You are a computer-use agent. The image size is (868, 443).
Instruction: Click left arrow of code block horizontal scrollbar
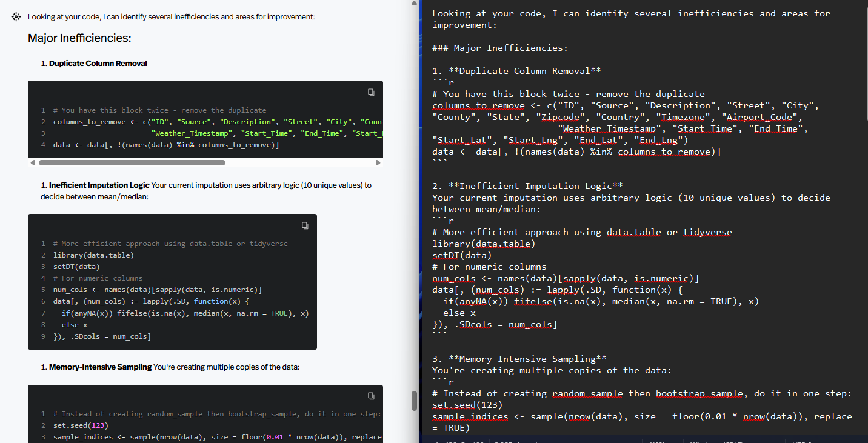[x=32, y=162]
